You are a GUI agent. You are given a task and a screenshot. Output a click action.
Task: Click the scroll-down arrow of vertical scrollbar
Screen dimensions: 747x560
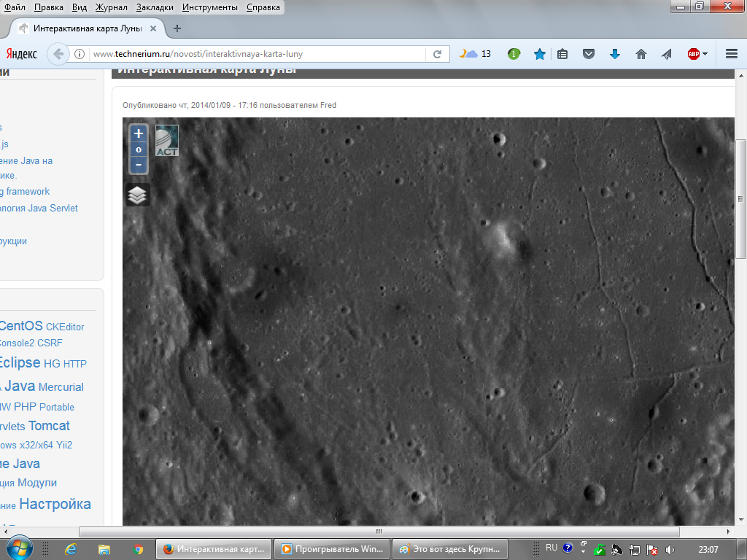[741, 520]
